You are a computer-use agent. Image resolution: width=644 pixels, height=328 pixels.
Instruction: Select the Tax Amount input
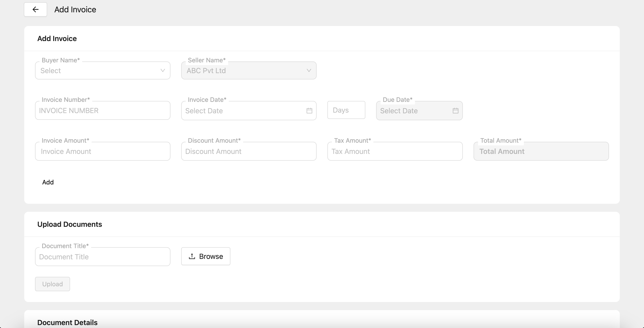395,151
